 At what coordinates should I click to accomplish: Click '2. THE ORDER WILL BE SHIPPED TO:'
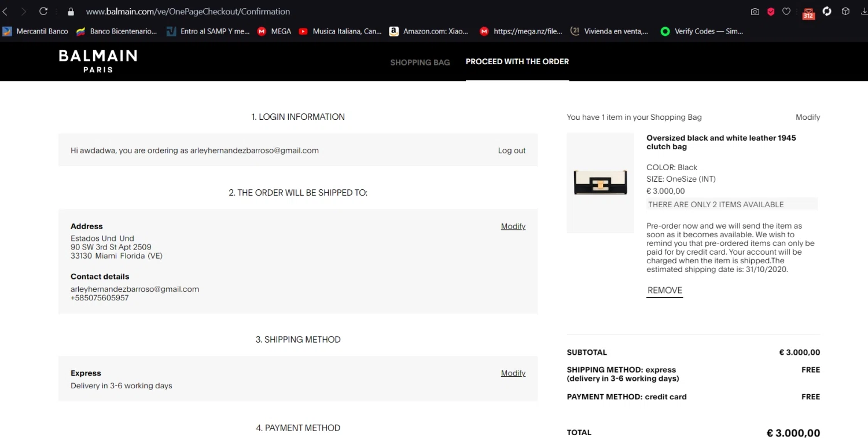point(298,193)
